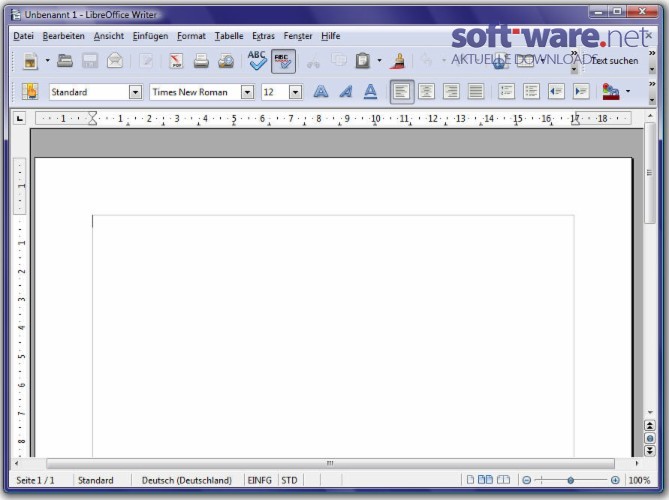The height and width of the screenshot is (500, 669).
Task: Click the zoom slider handle
Action: pyautogui.click(x=570, y=480)
